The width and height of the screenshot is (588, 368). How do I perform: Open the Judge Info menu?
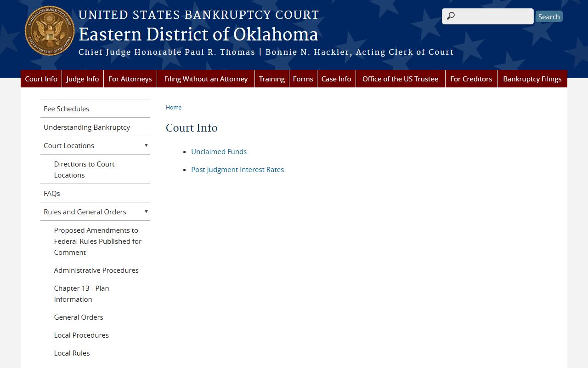(x=83, y=79)
